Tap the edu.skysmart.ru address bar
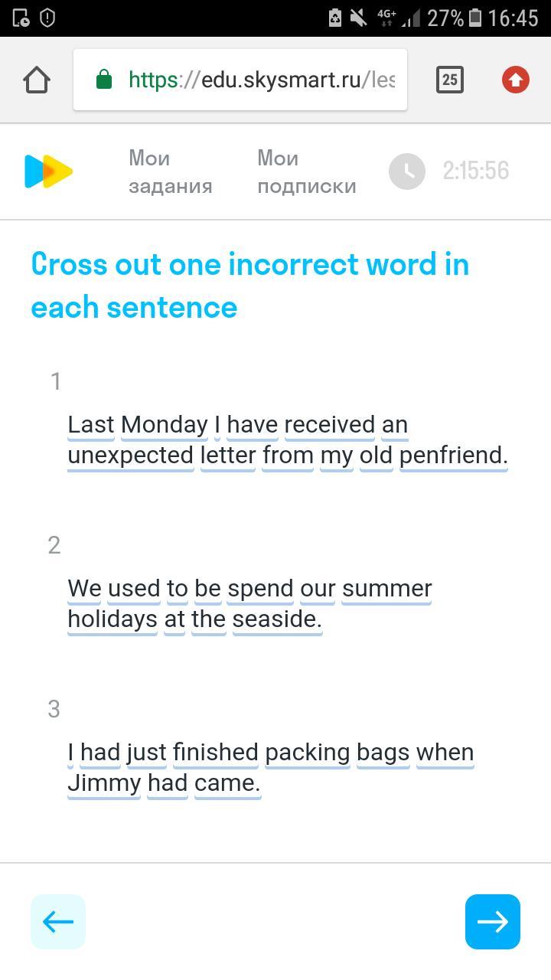This screenshot has height=980, width=551. pyautogui.click(x=240, y=80)
